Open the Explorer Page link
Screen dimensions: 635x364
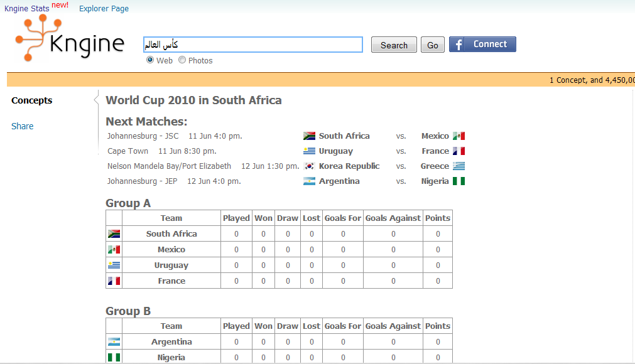click(104, 9)
